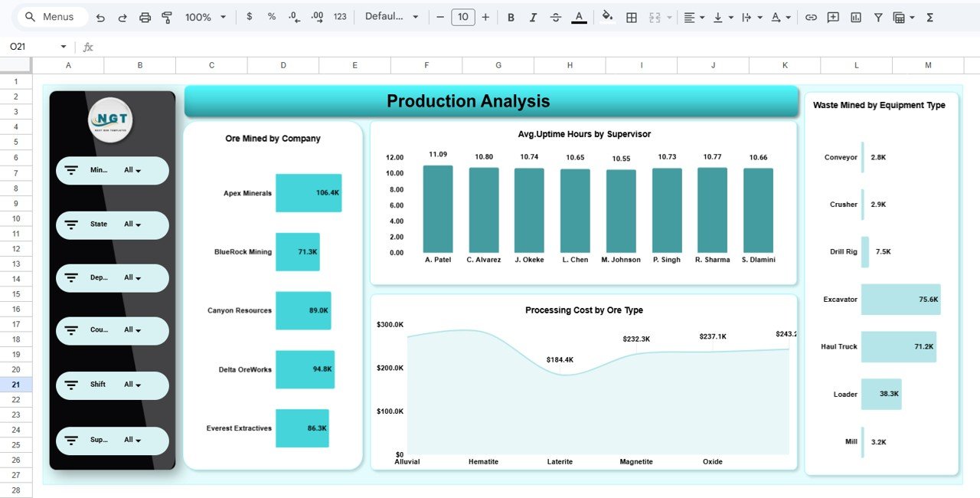
Task: Open the fill color picker
Action: (x=607, y=17)
